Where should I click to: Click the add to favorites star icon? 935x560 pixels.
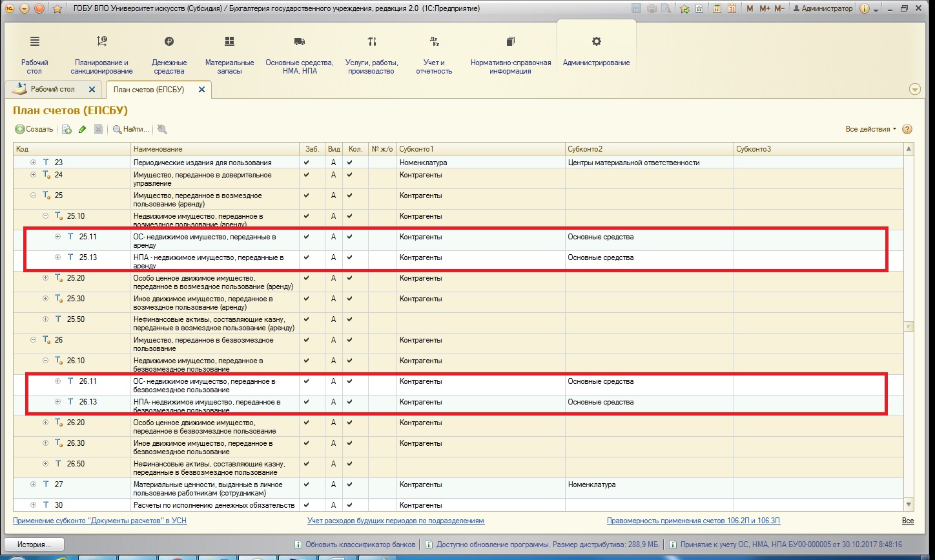(x=684, y=8)
